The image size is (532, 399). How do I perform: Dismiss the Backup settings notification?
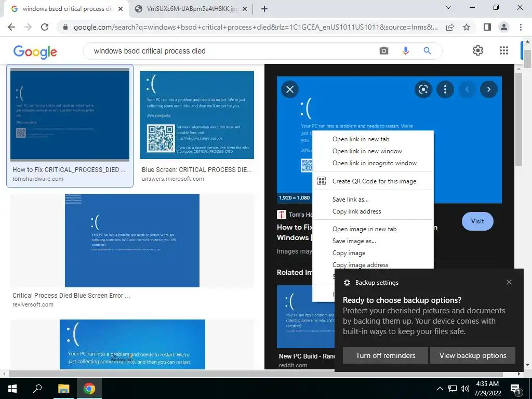[x=509, y=282]
